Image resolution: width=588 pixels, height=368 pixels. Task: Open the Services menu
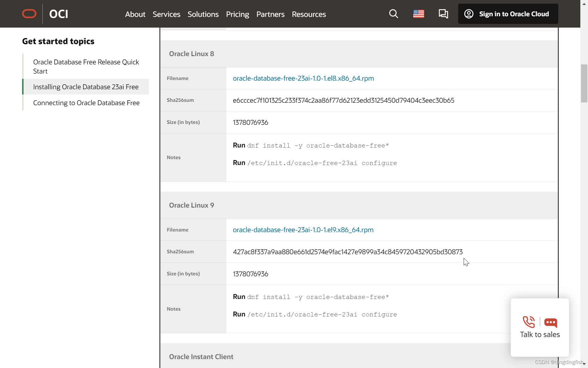click(x=166, y=14)
